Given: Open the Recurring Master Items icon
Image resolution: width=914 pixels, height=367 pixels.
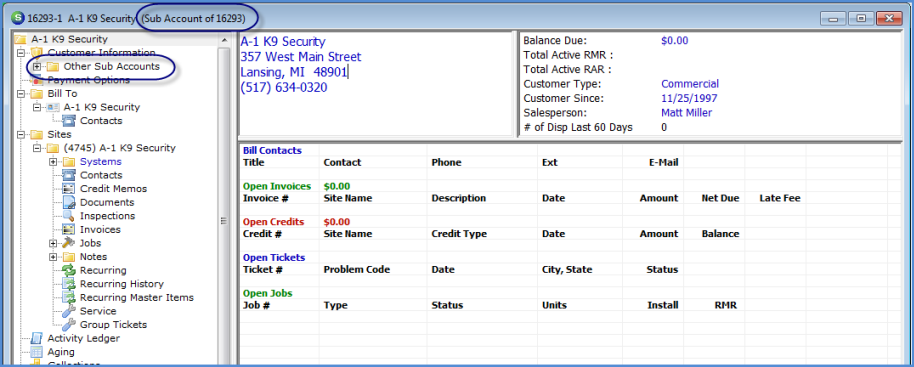Looking at the screenshot, I should click(x=69, y=298).
